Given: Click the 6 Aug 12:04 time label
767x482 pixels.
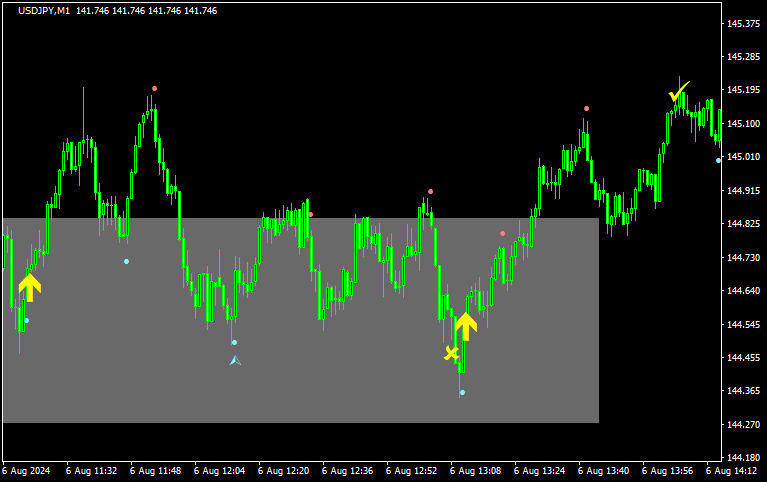Looking at the screenshot, I should (x=219, y=470).
